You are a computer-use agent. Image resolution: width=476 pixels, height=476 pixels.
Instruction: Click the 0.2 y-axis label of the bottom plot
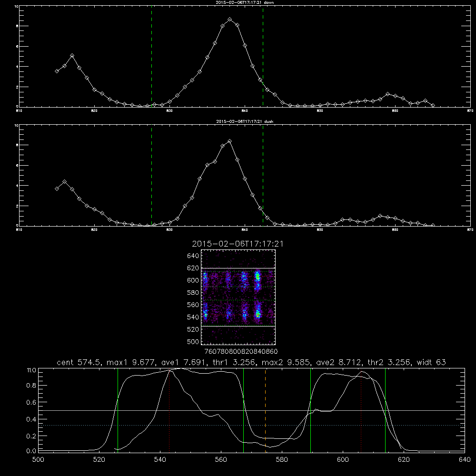(31, 436)
